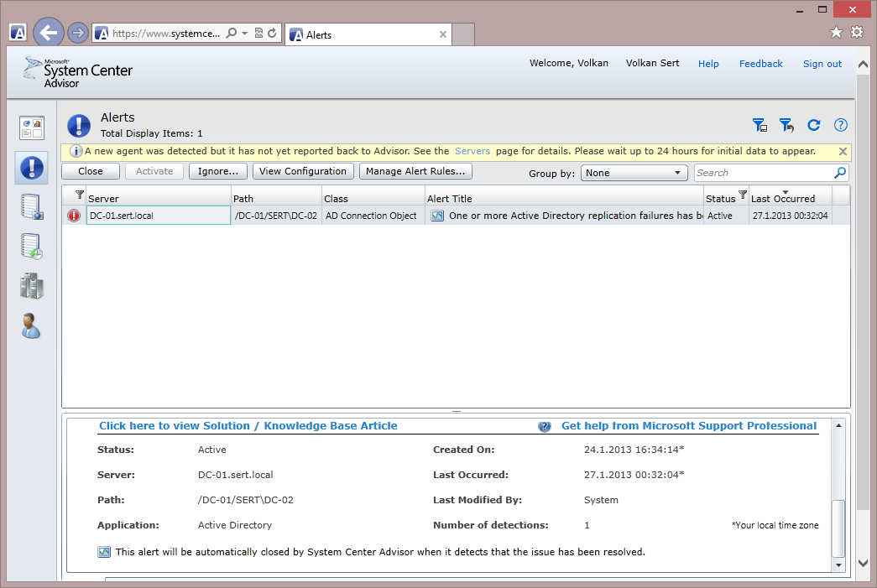
Task: Open Manage Alert Rules...
Action: tap(415, 171)
